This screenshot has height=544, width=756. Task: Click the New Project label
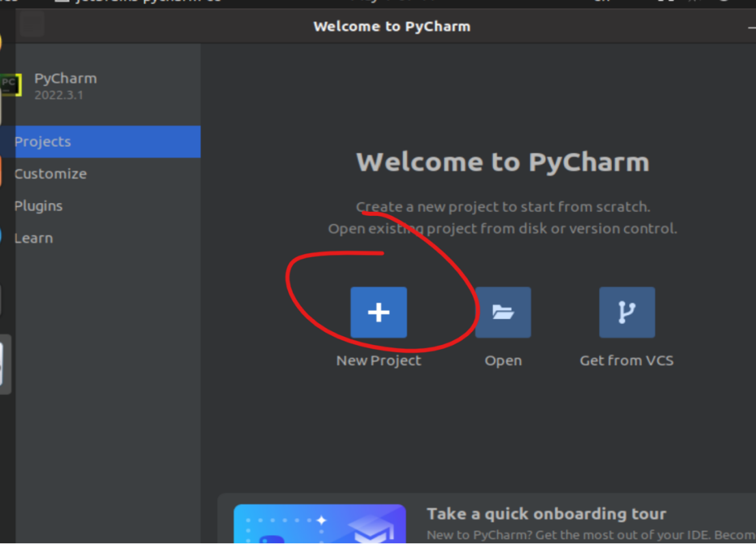(378, 361)
